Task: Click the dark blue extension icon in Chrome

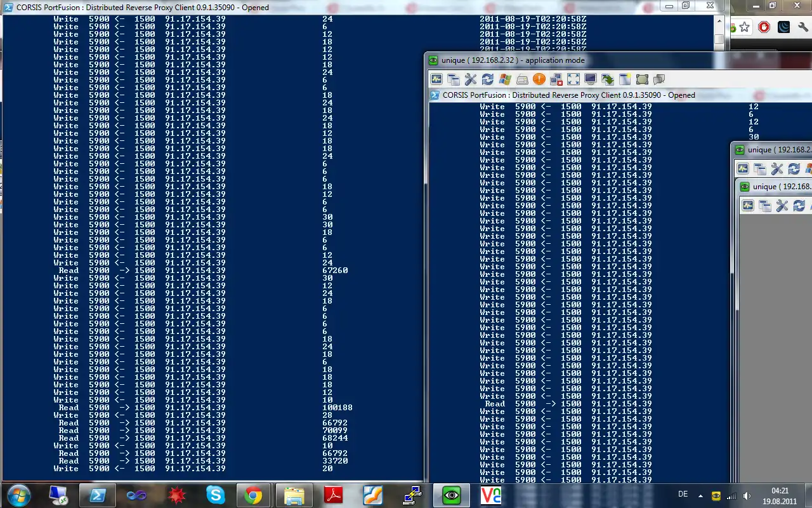Action: click(784, 27)
